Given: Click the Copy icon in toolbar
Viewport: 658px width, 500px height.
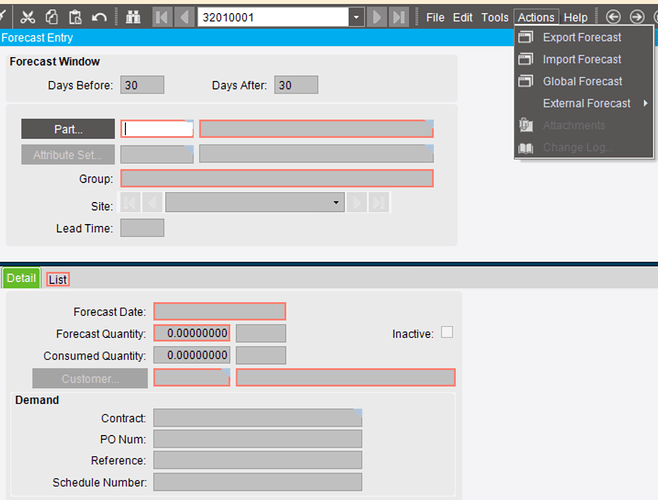Looking at the screenshot, I should (52, 18).
